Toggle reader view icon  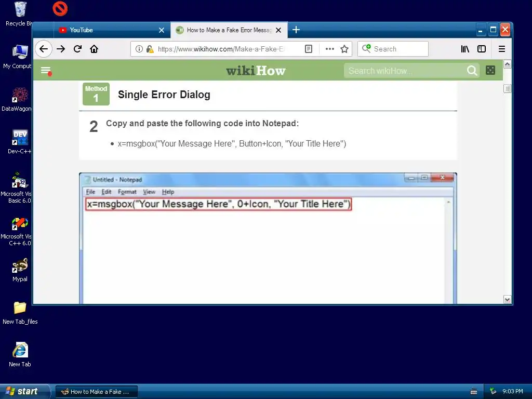[x=309, y=49]
